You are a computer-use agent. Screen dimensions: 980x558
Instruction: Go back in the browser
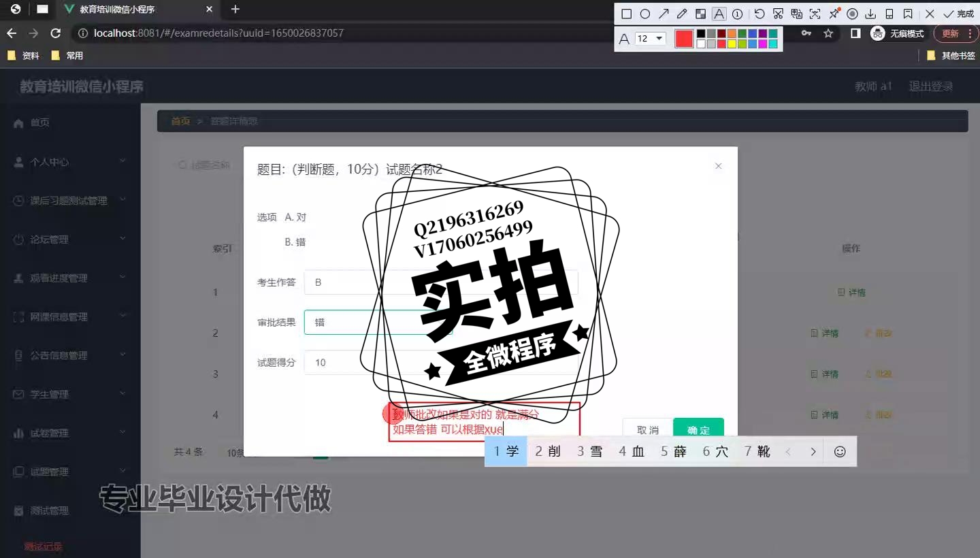12,33
